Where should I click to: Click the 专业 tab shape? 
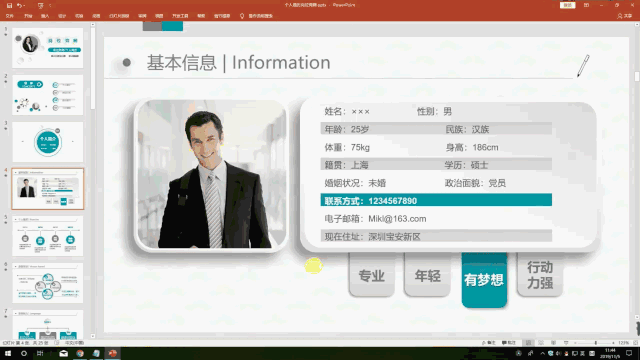372,274
